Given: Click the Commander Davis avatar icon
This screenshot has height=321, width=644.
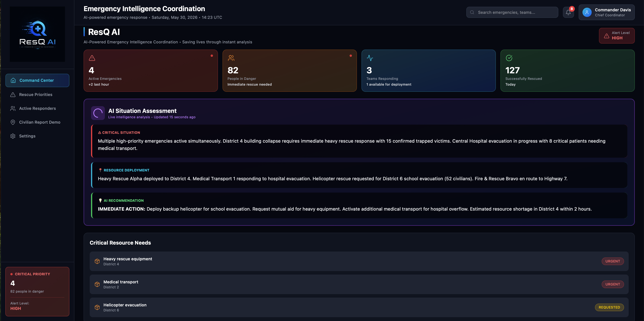Looking at the screenshot, I should tap(587, 12).
